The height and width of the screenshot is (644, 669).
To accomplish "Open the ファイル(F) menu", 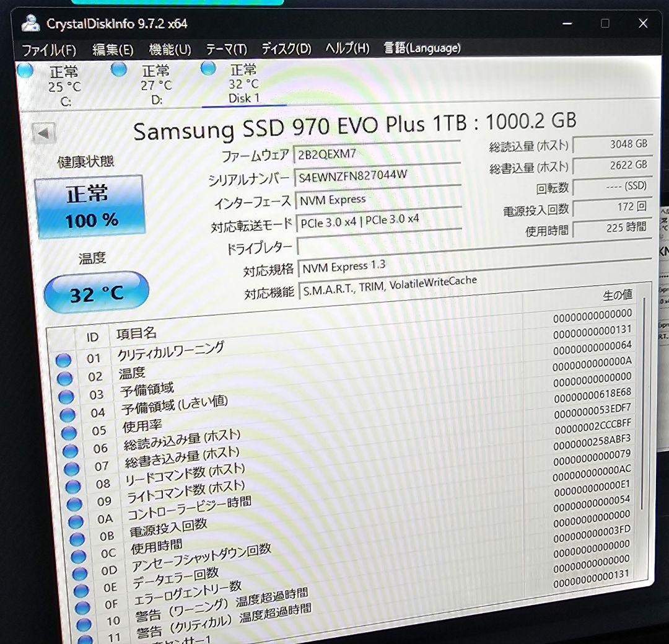I will pos(49,50).
